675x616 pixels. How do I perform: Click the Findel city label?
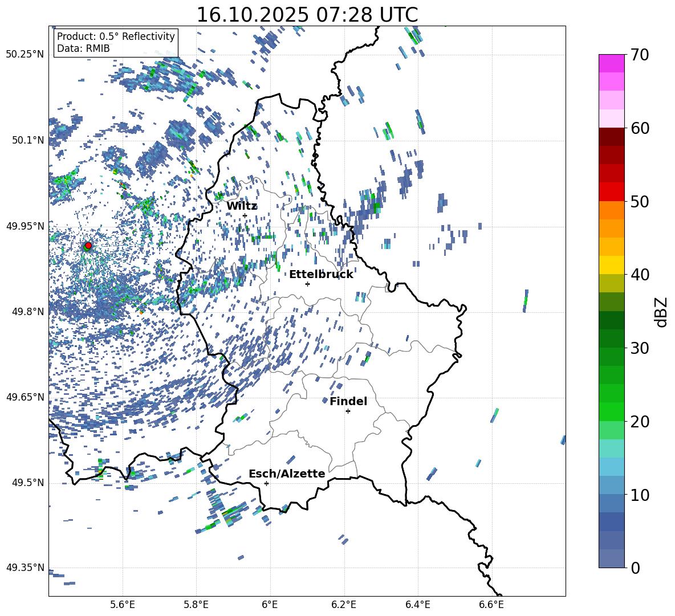(348, 401)
